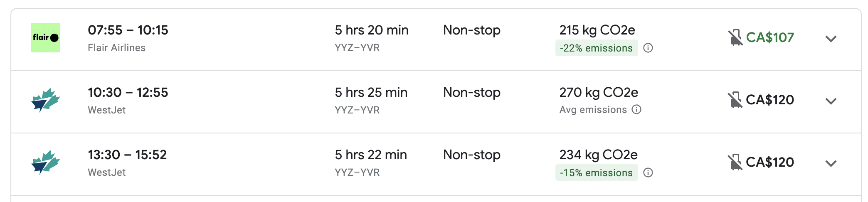Open the info icon beside -15% emissions

click(648, 173)
